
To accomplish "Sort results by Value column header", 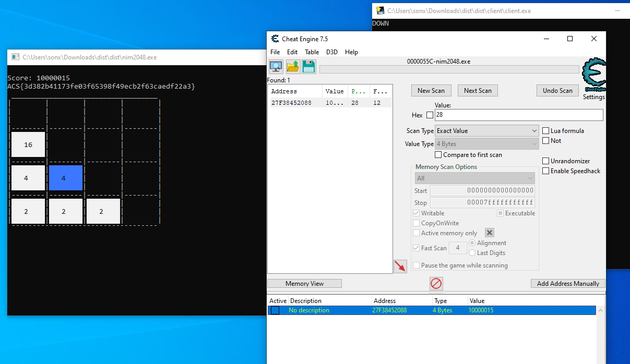I will coord(335,91).
